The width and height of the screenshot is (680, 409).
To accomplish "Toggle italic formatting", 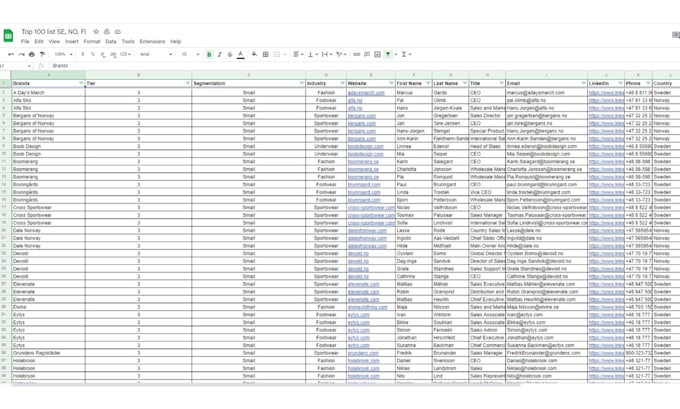I will point(219,54).
